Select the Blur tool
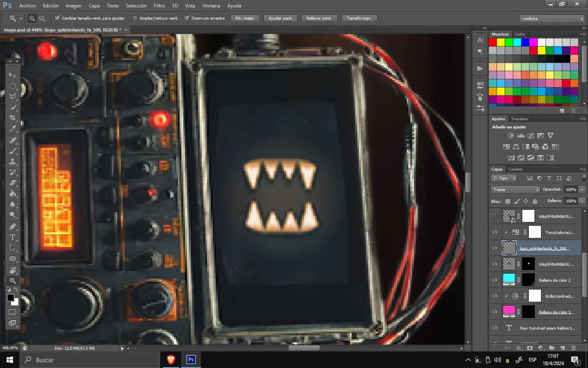 click(x=13, y=204)
